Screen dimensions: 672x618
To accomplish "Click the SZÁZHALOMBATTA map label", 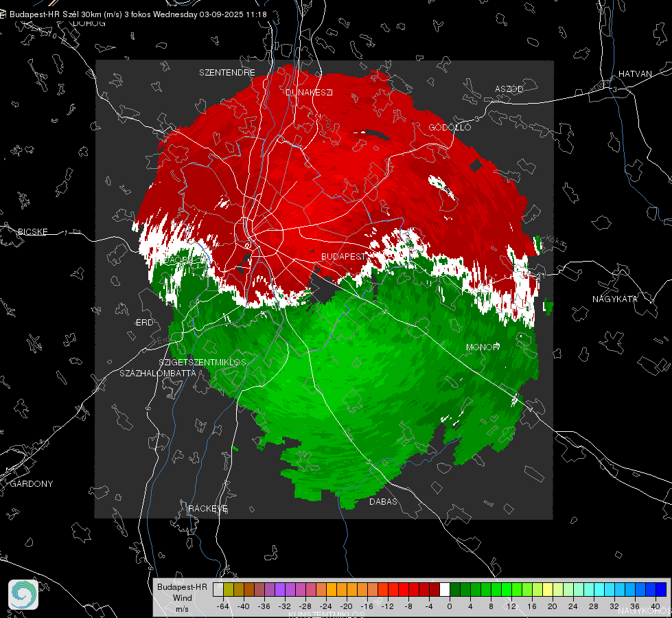I will [158, 373].
